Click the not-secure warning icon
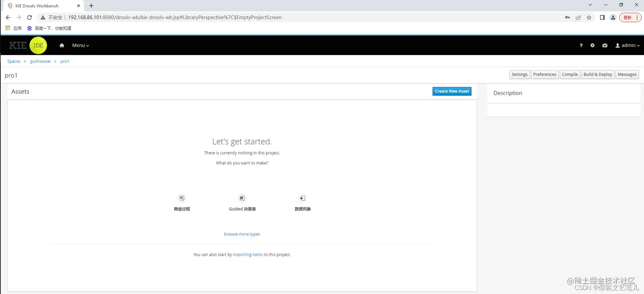The width and height of the screenshot is (644, 294). [43, 17]
